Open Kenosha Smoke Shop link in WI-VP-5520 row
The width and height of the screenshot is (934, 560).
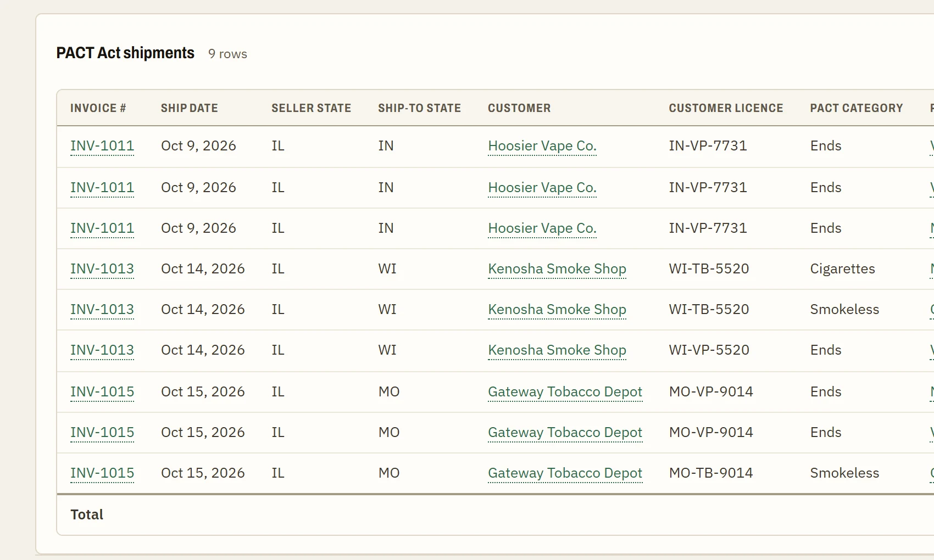[x=557, y=350]
